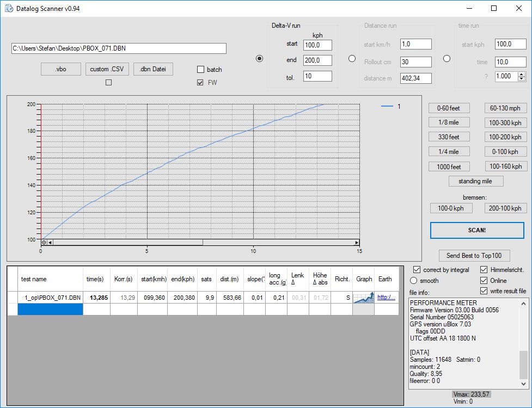The image size is (532, 408).
Task: Select the Distance run radio button
Action: pos(352,59)
